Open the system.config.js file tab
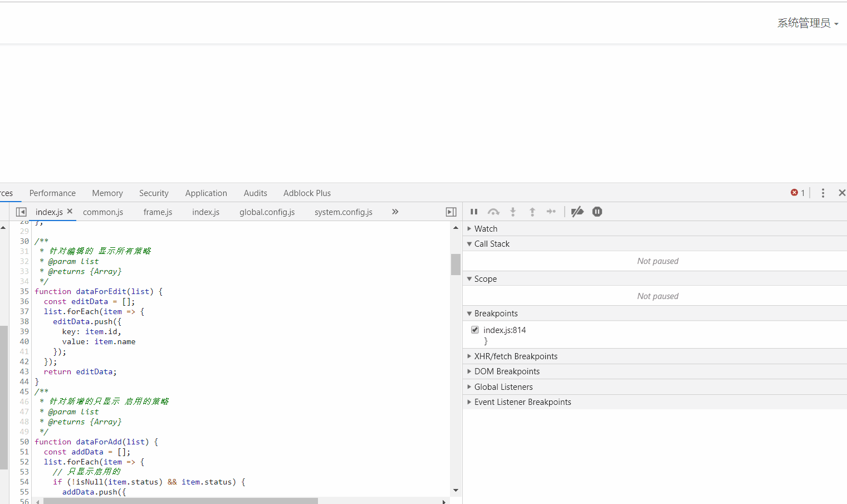 343,212
